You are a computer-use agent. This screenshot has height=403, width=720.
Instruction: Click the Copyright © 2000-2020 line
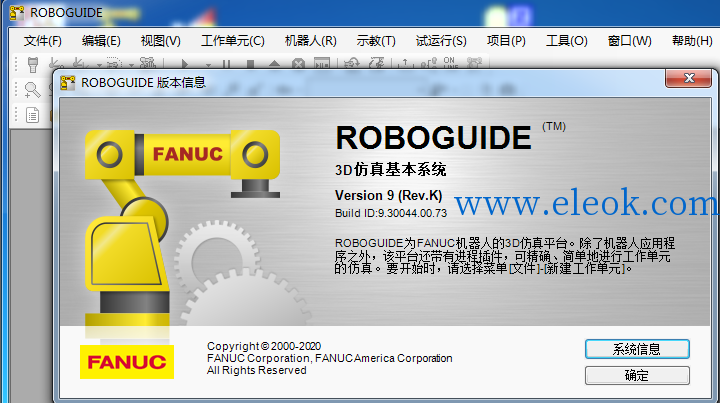point(264,346)
